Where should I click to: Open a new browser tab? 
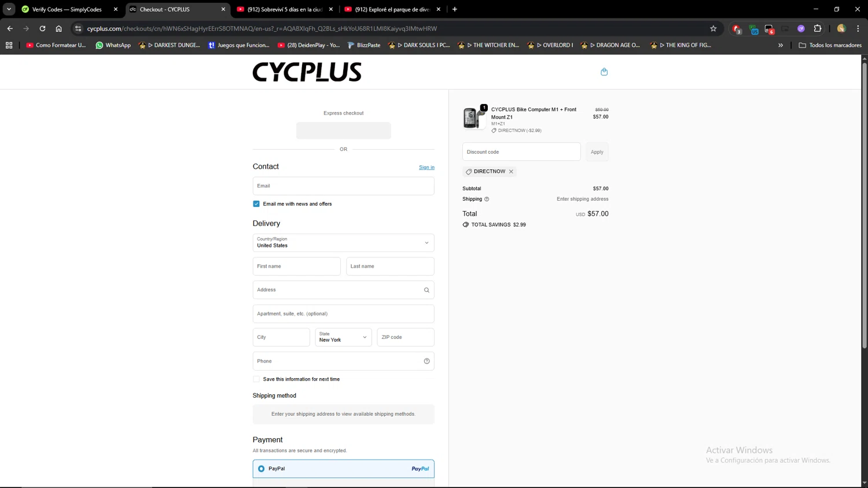tap(454, 9)
